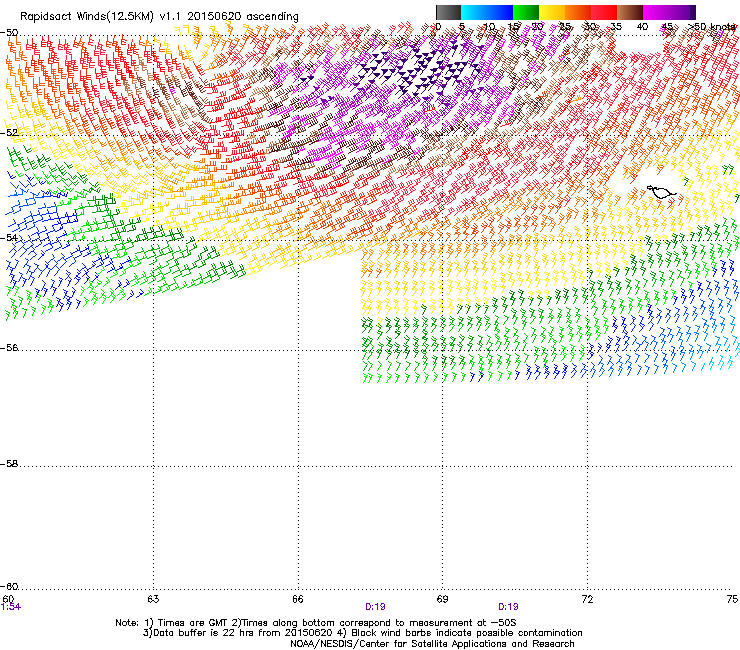Pick the brown 35-40 knots legend segment

(x=630, y=12)
